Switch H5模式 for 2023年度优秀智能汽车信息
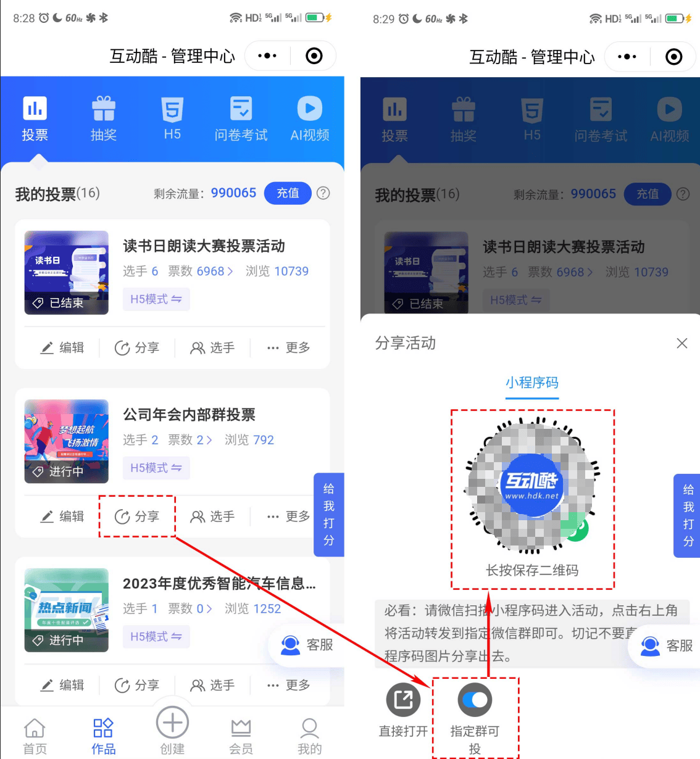Screen dimensions: 700x759 pyautogui.click(x=156, y=637)
